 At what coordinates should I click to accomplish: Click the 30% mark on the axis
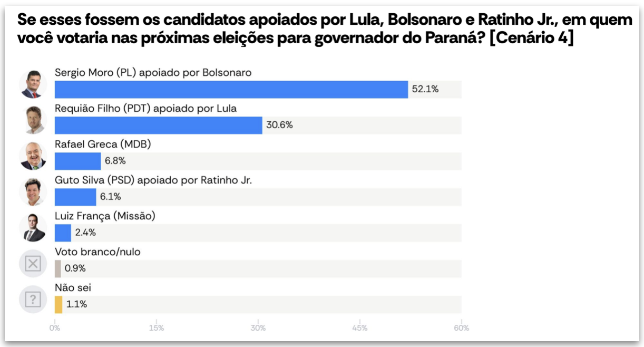coord(258,328)
